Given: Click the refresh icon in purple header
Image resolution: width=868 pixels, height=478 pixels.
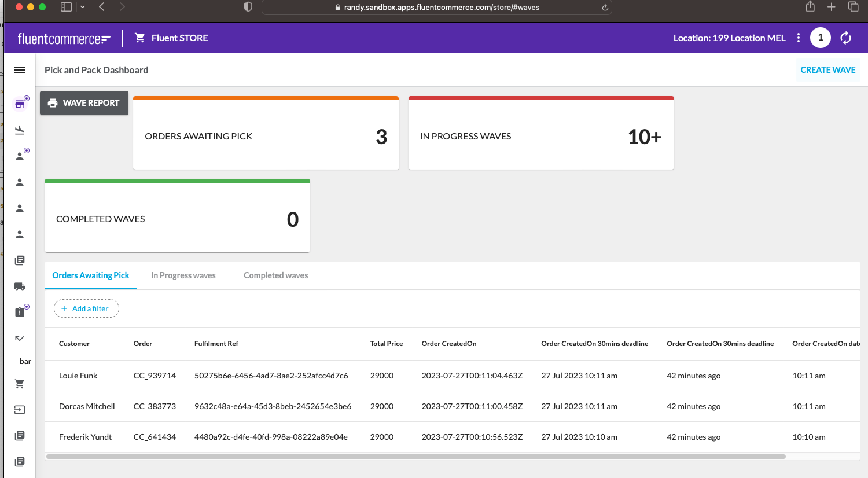Looking at the screenshot, I should pos(845,38).
